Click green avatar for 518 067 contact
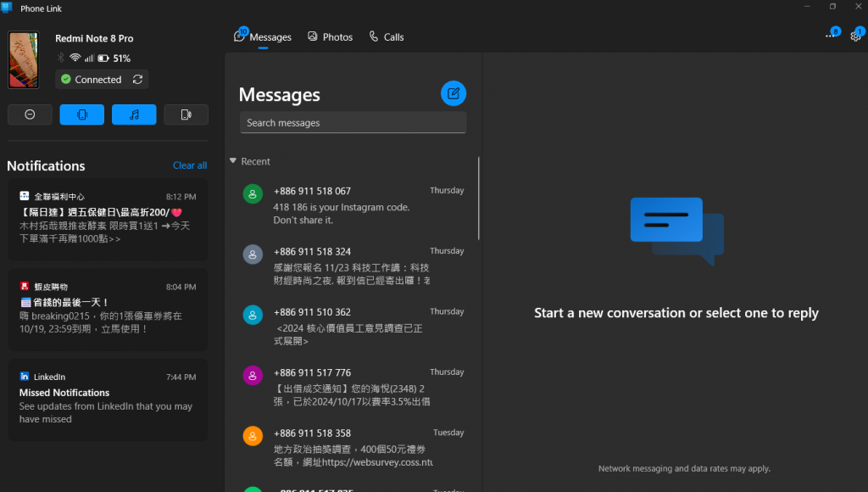 point(253,194)
